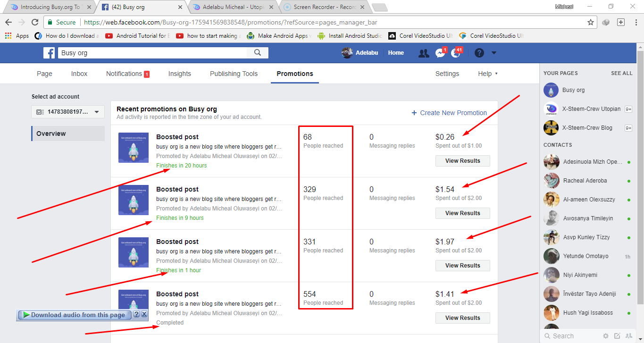This screenshot has height=343, width=644.
Task: Click the X-Steem-Crew Utopian page avatar
Action: [x=551, y=109]
